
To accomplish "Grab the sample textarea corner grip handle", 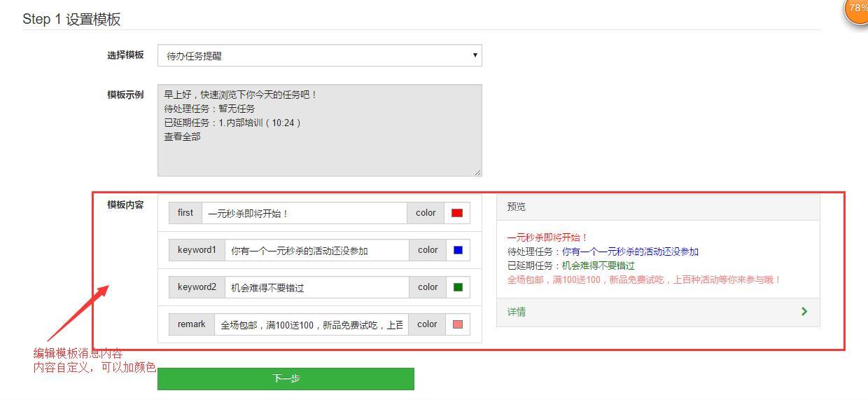I will pyautogui.click(x=478, y=172).
